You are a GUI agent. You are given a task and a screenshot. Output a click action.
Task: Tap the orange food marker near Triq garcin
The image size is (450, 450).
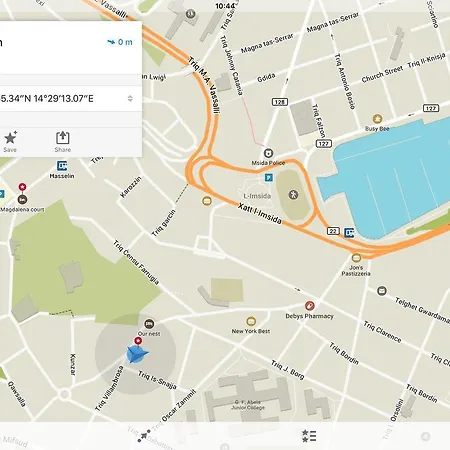point(207,201)
